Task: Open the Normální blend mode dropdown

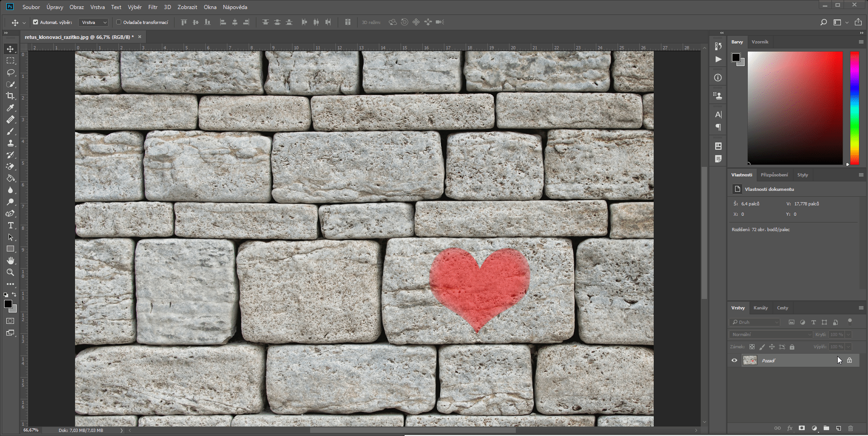Action: click(770, 334)
